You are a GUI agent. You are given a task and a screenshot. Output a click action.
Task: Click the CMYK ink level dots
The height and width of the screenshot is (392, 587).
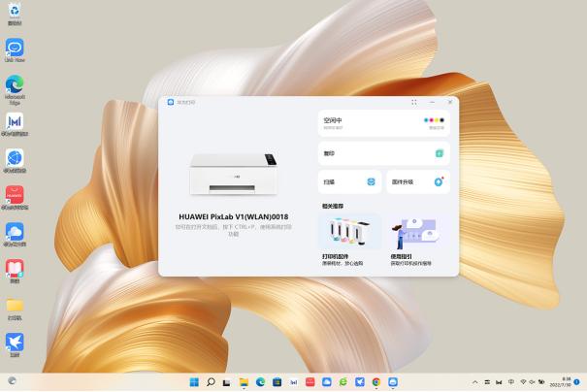(434, 120)
